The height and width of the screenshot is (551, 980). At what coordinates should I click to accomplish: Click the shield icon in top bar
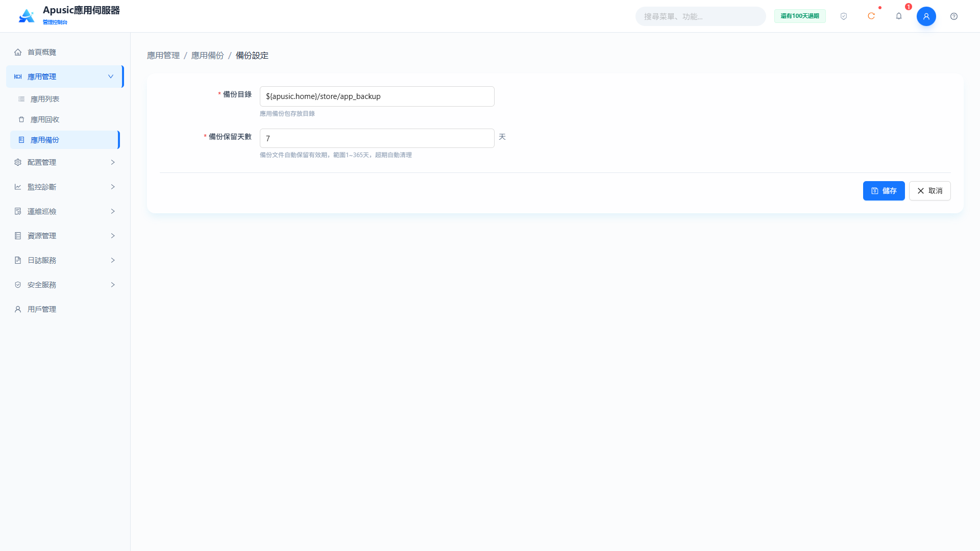point(844,16)
